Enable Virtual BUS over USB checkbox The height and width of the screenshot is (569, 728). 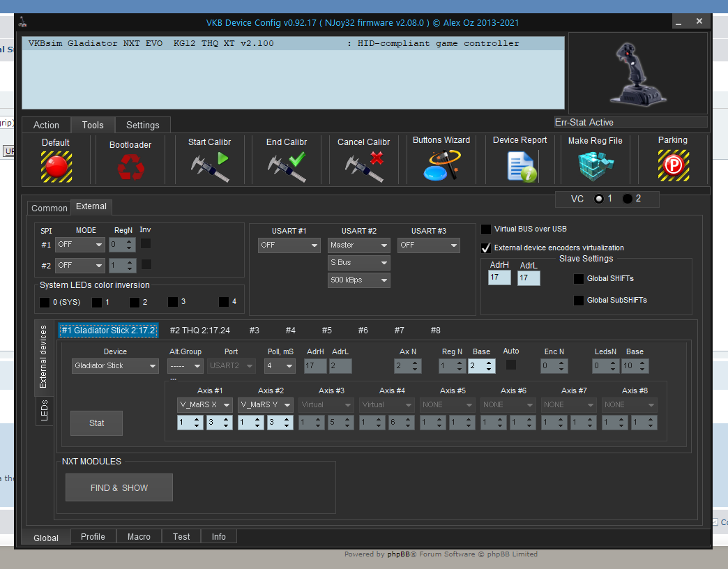(487, 229)
